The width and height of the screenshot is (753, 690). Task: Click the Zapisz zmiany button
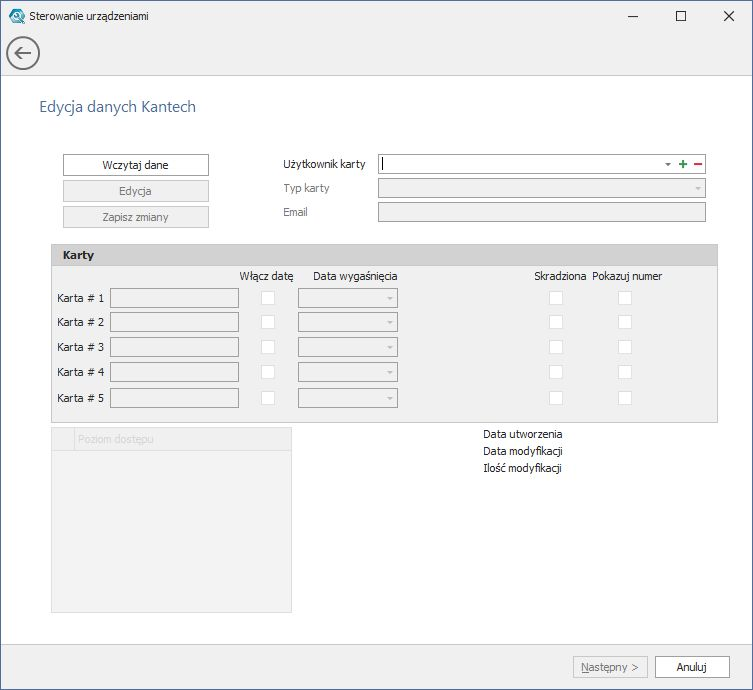(x=136, y=217)
